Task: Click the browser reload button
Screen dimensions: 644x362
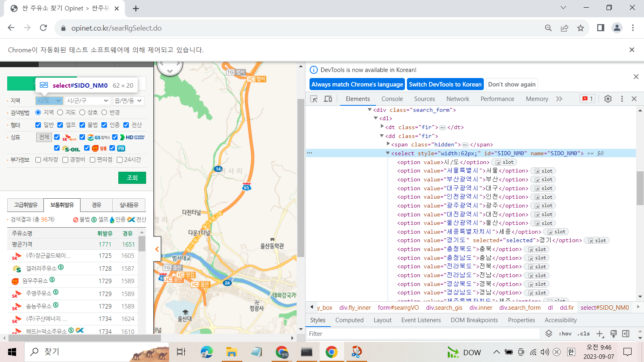Action: [x=43, y=28]
